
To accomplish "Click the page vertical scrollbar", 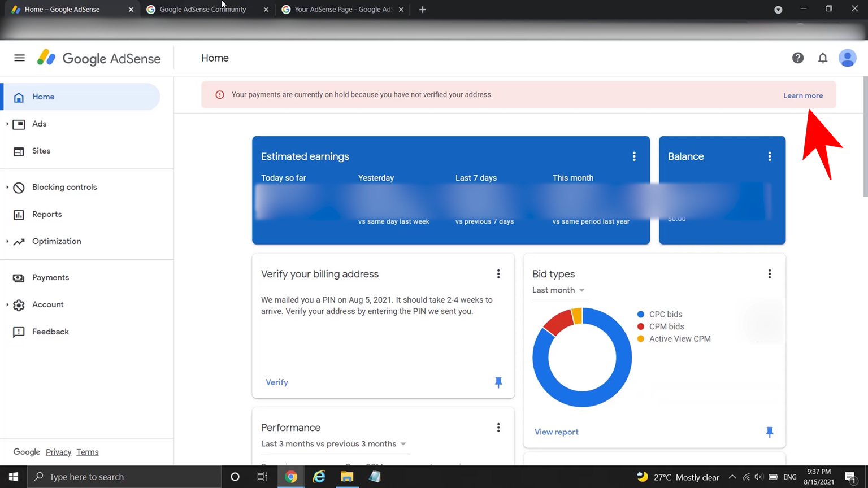I will click(865, 137).
